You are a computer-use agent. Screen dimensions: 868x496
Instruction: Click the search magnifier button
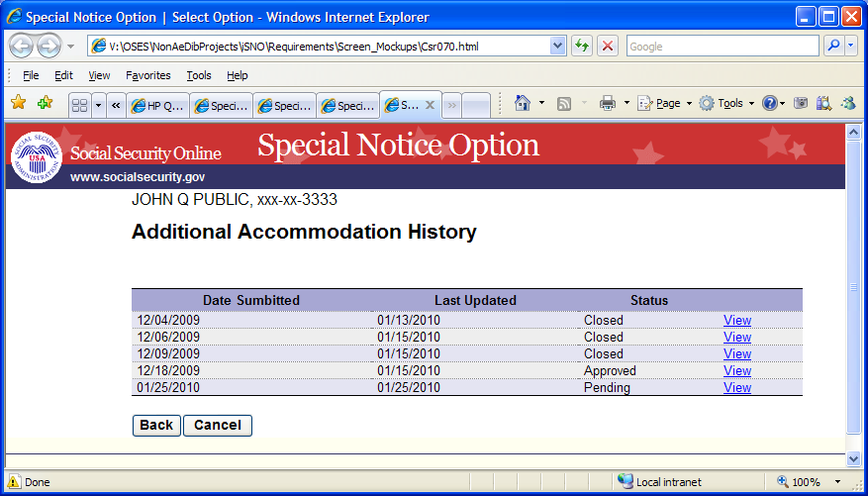coord(833,47)
